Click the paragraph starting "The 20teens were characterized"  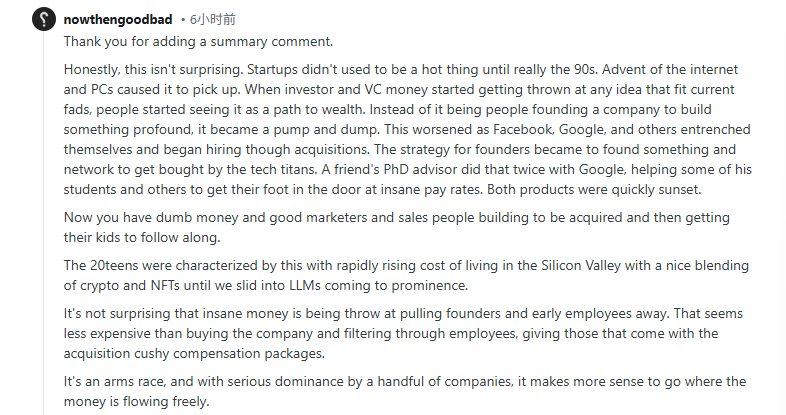[400, 274]
